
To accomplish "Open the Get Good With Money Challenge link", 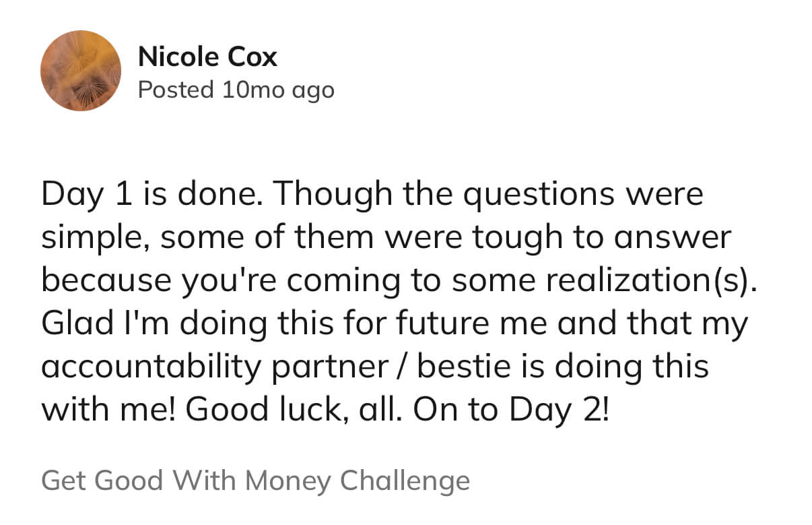I will 255,481.
